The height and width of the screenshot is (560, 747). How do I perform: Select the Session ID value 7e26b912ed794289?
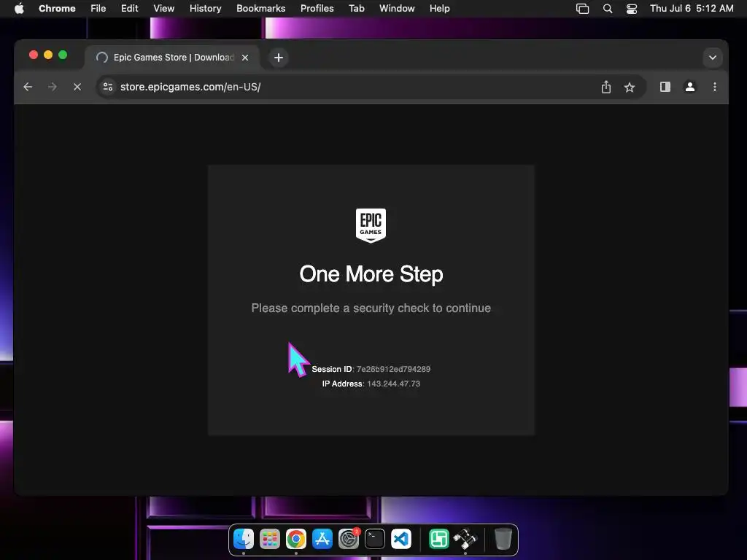click(393, 369)
